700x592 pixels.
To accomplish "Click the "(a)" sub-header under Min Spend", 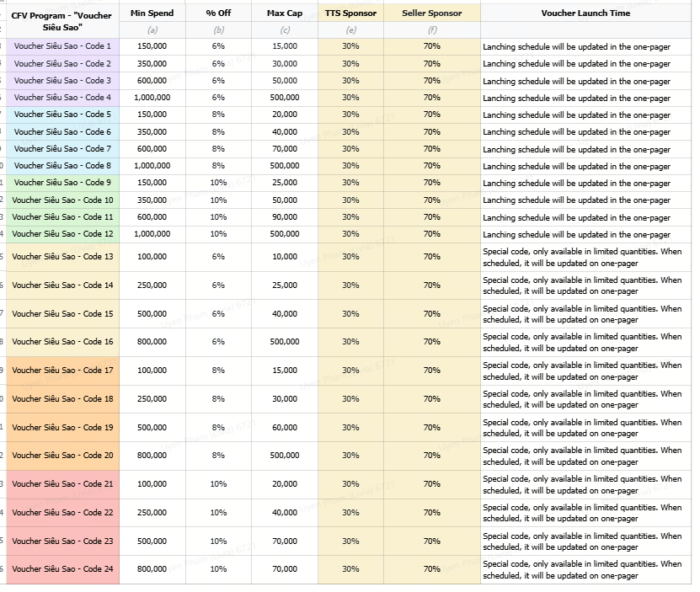I will [152, 30].
